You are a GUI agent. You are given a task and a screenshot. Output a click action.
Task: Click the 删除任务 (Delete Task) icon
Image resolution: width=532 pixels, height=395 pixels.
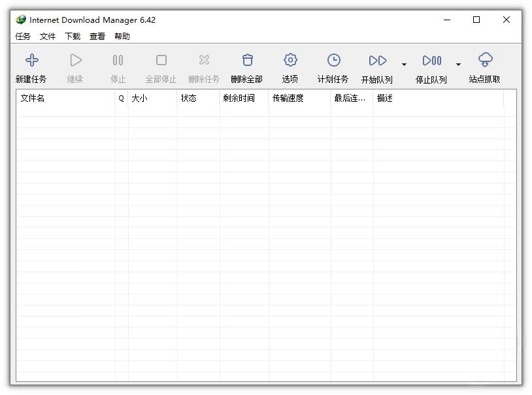pos(204,59)
